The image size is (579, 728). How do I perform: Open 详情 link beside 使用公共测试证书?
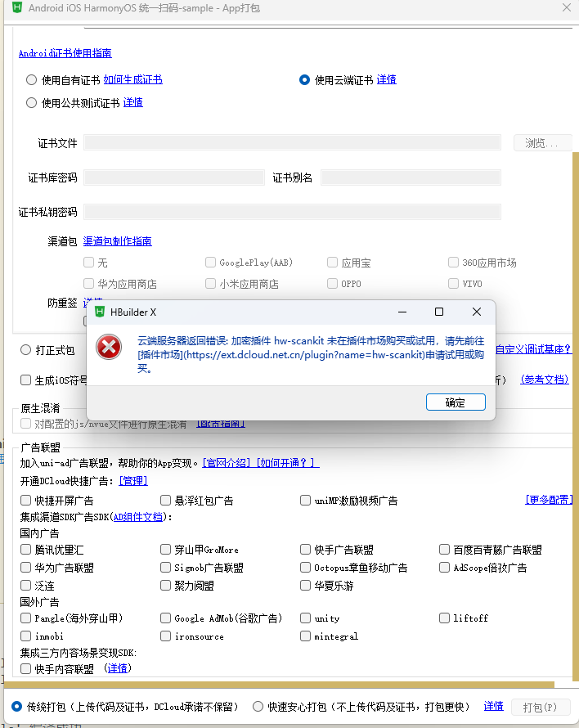132,102
